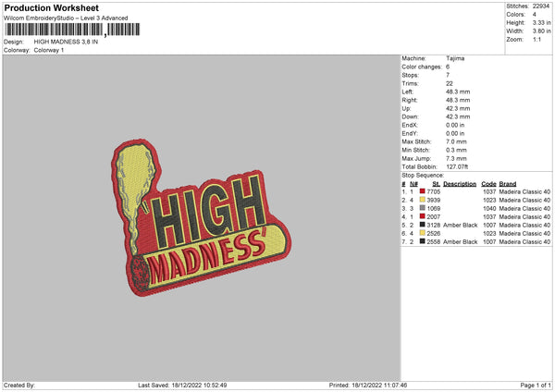Click the 'Code' column header
The width and height of the screenshot is (555, 392).
click(488, 184)
